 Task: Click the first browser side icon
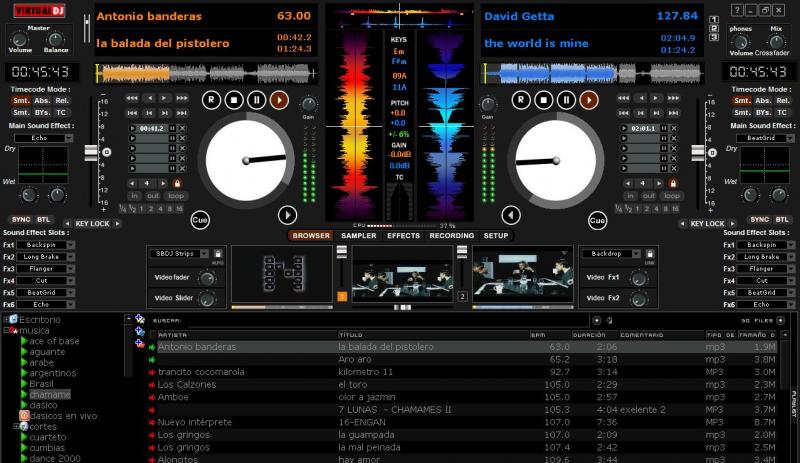[139, 320]
